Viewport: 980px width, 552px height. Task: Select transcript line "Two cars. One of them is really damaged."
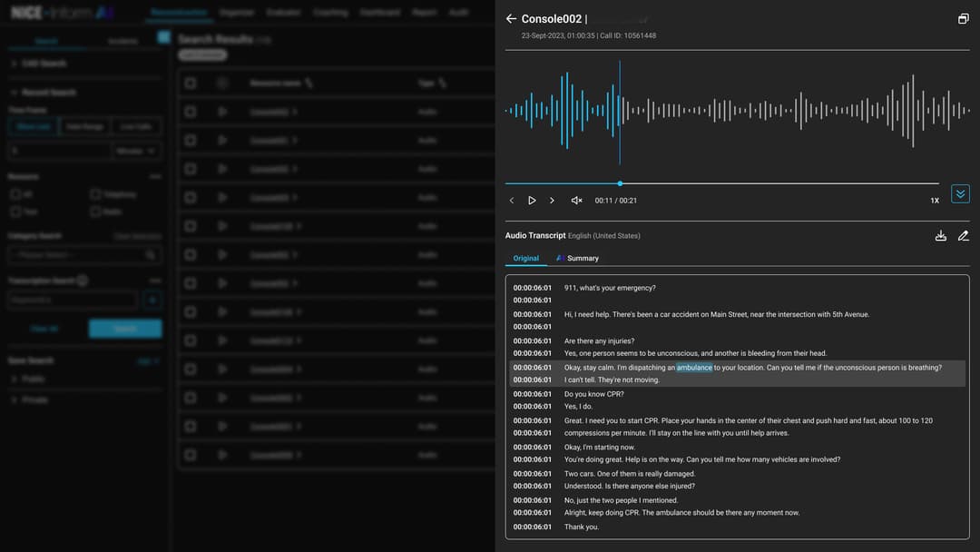coord(630,474)
